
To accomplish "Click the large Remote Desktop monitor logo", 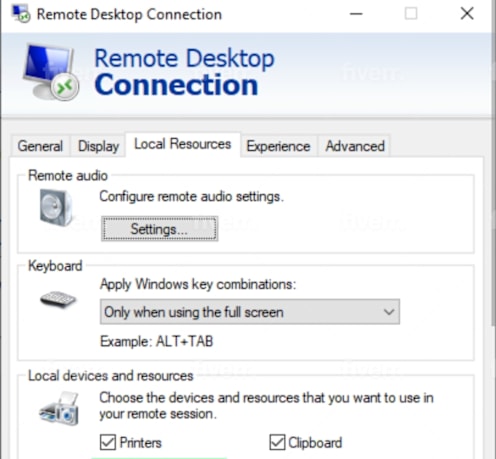I will tap(51, 72).
